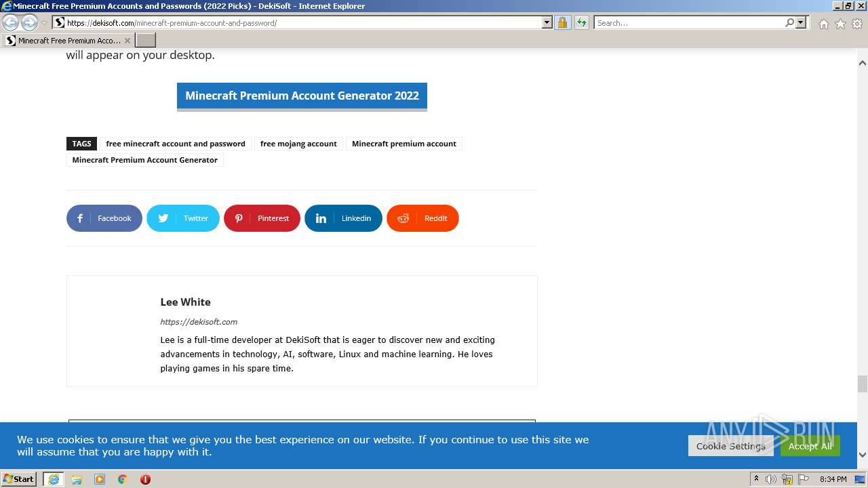Screen dimensions: 868x488
Task: Share the article on Pinterest
Action: [262, 218]
